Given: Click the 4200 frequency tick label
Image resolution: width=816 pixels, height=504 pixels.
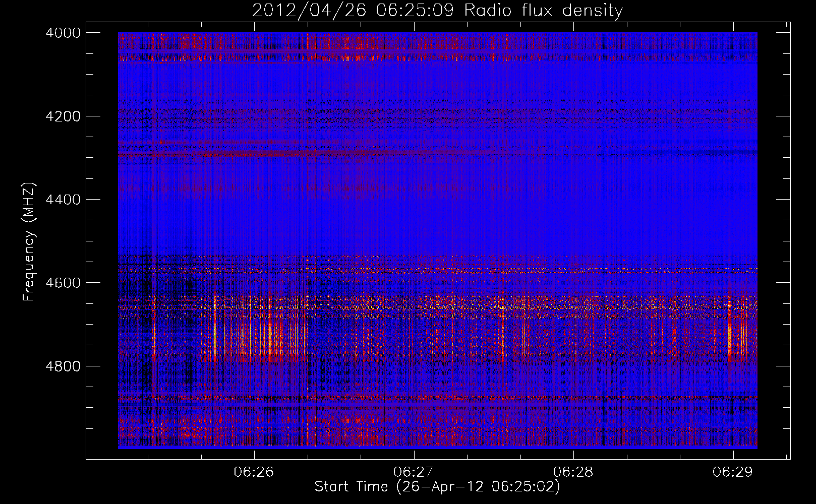Looking at the screenshot, I should [x=63, y=116].
